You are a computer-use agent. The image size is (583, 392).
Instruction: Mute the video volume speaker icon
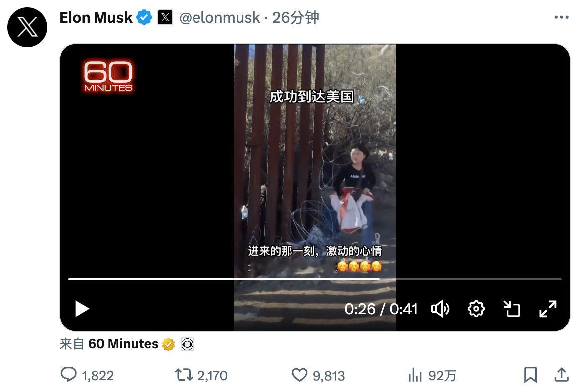point(440,309)
